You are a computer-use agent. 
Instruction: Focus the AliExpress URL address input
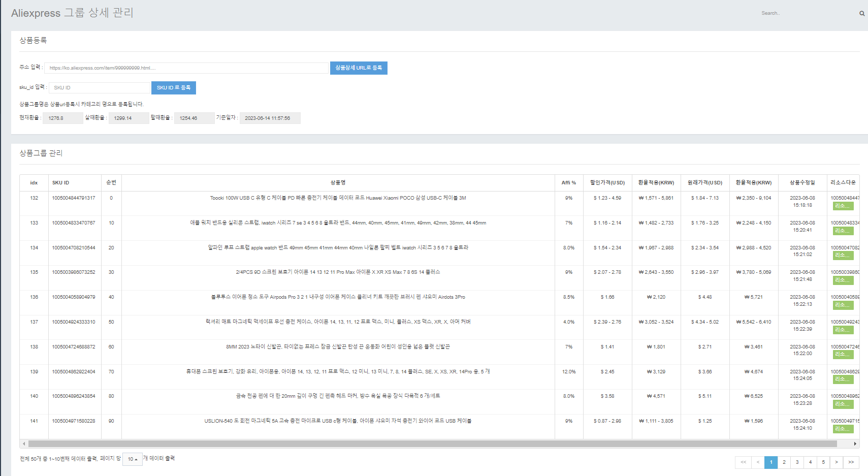pos(186,68)
